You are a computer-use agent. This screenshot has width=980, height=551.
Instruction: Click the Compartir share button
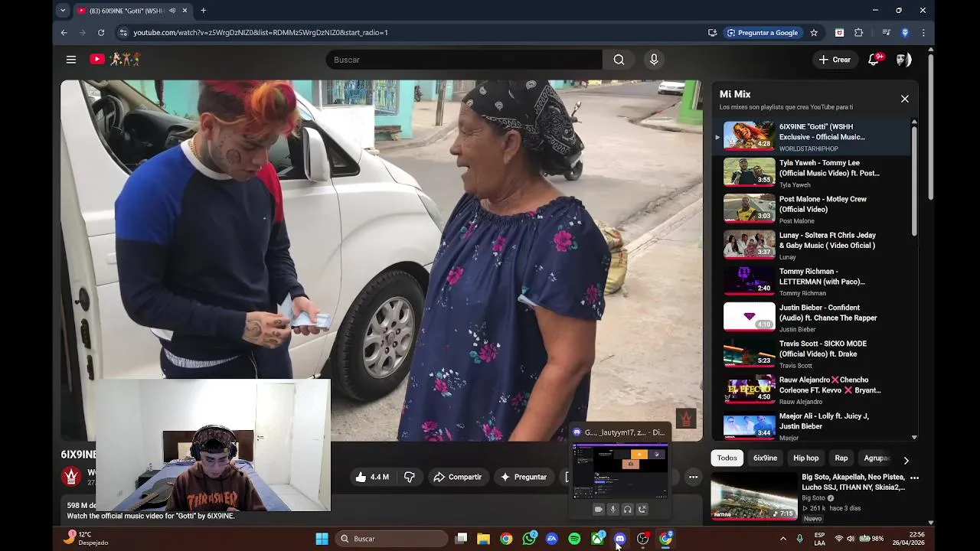point(457,477)
